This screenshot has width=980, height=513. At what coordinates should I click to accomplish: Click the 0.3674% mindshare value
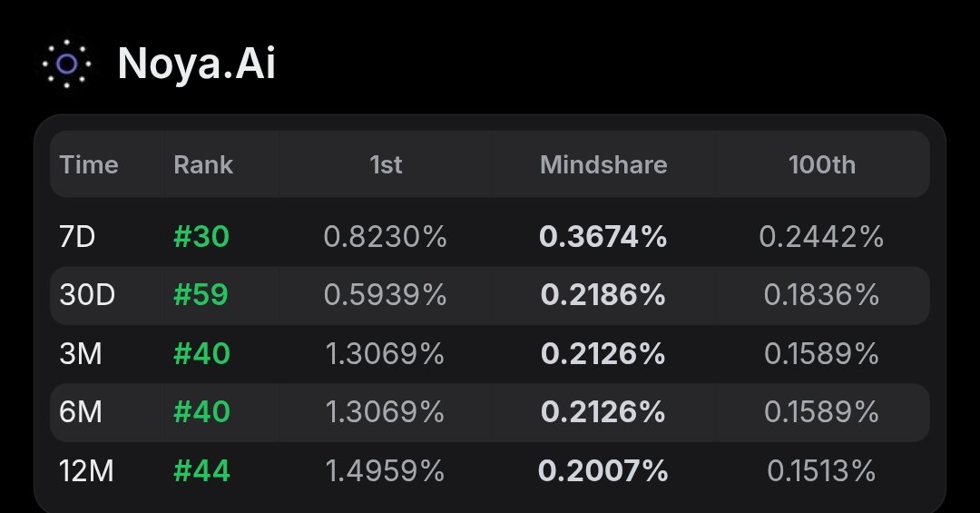click(x=603, y=237)
